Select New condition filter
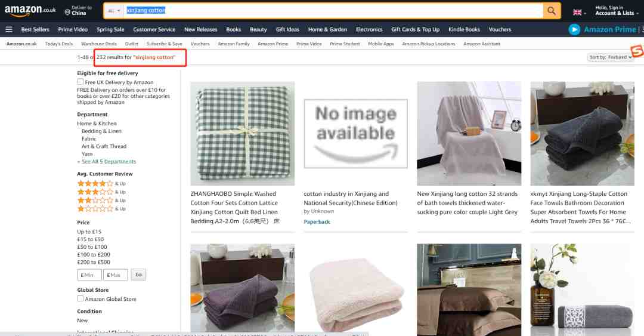Viewport: 644px width, 336px height. [x=82, y=320]
